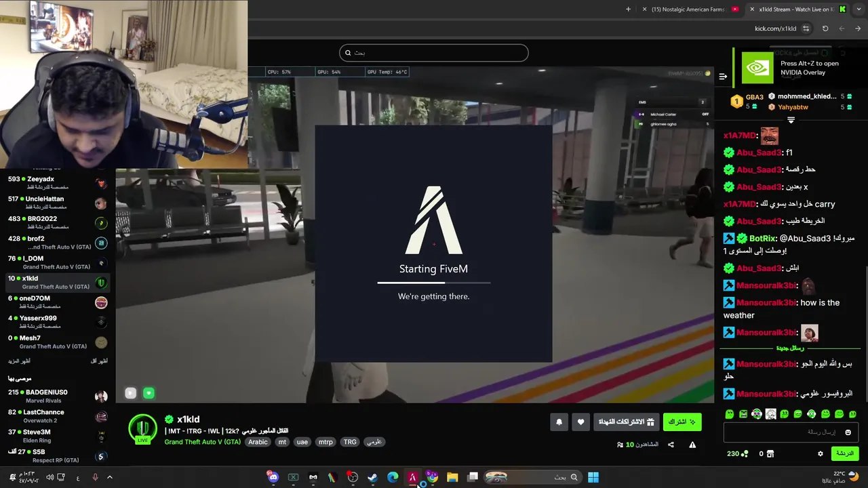This screenshot has width=868, height=488.
Task: Click the kick.com/x1kld address bar URL
Action: (775, 28)
